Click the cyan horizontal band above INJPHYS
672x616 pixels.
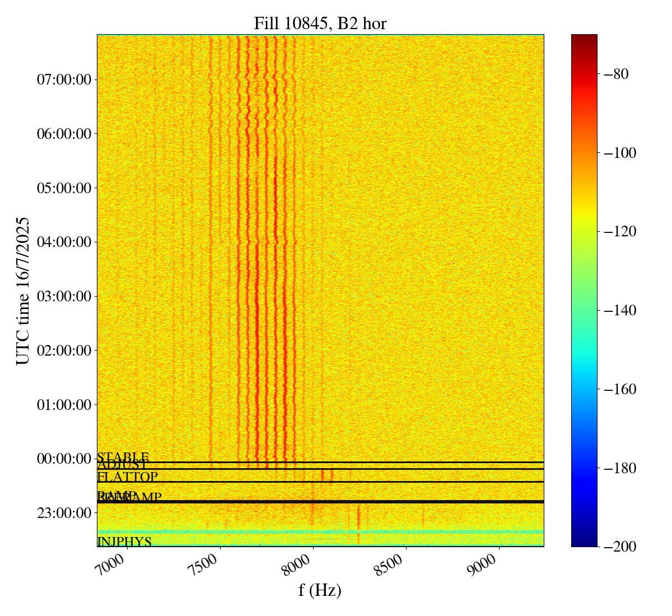click(x=320, y=532)
